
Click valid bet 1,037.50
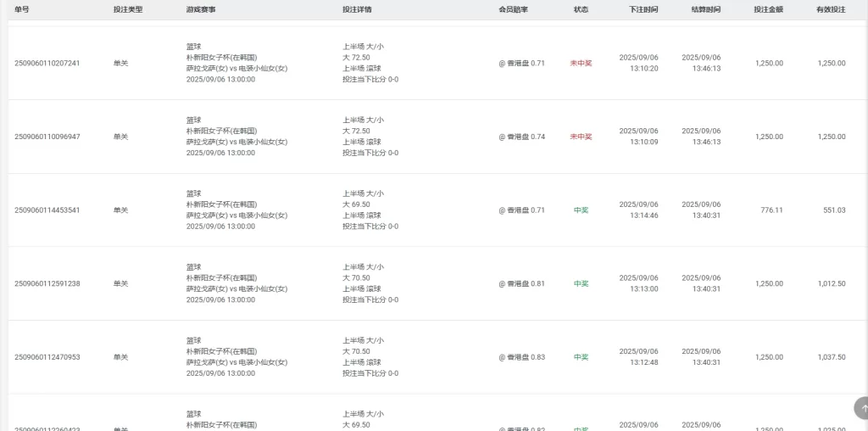832,357
